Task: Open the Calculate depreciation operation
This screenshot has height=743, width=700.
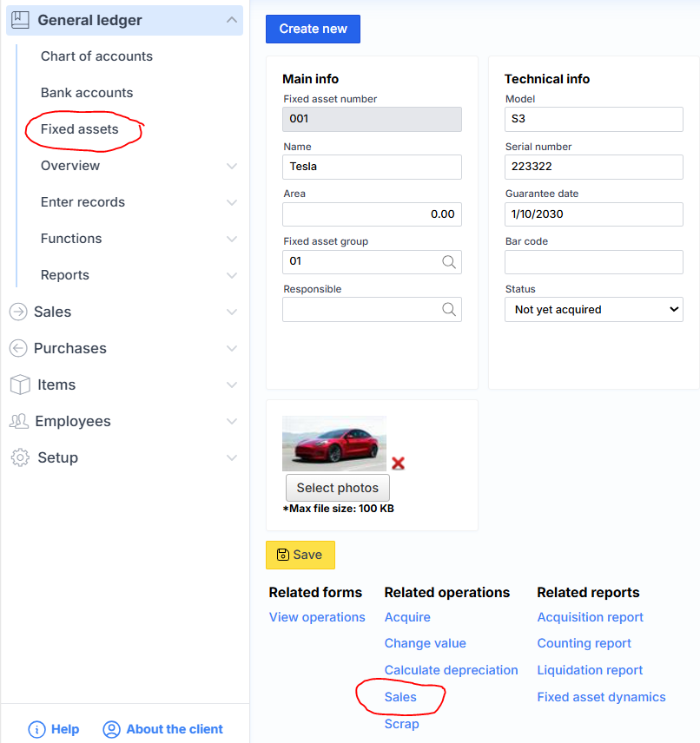Action: pos(451,670)
